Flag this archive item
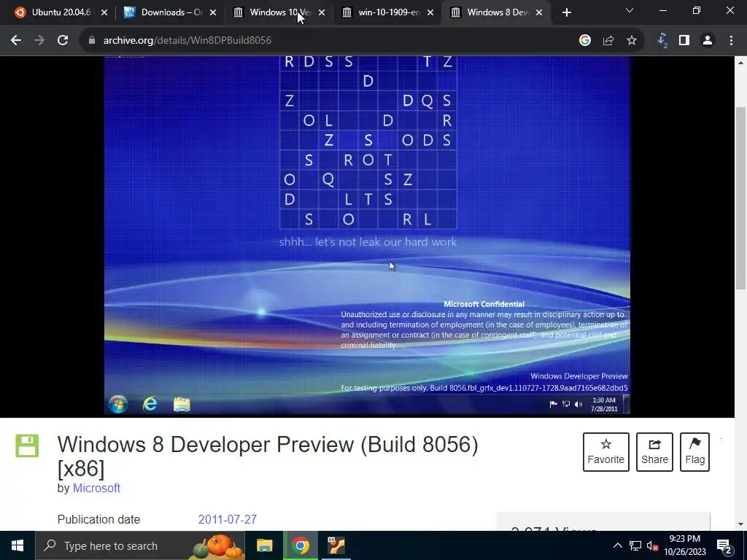This screenshot has width=747, height=560. click(x=694, y=452)
